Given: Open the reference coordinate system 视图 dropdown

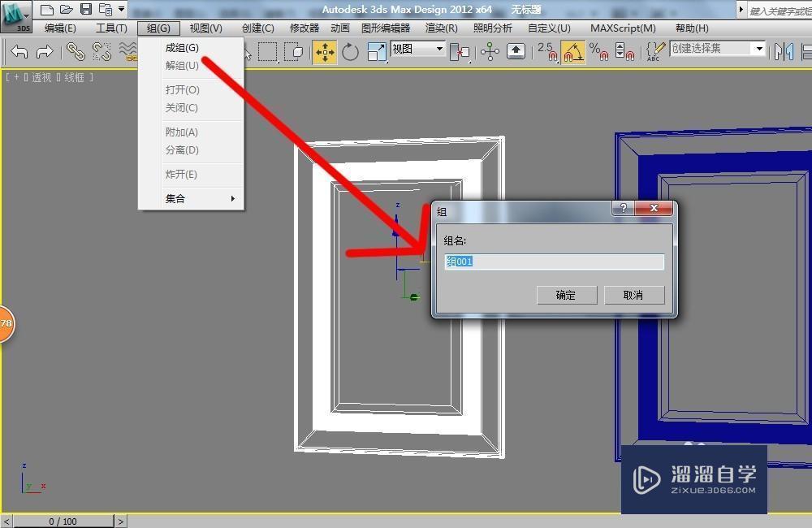Looking at the screenshot, I should pyautogui.click(x=417, y=50).
